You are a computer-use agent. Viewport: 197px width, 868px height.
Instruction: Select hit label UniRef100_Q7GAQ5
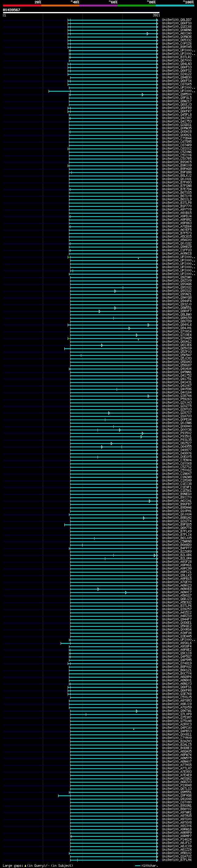pos(177,338)
